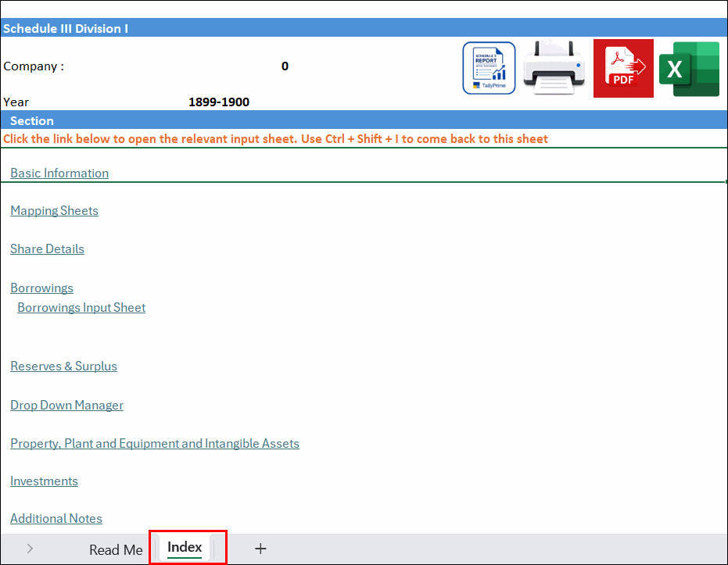
Task: Open Property, Plant and Equipment link
Action: click(x=155, y=443)
